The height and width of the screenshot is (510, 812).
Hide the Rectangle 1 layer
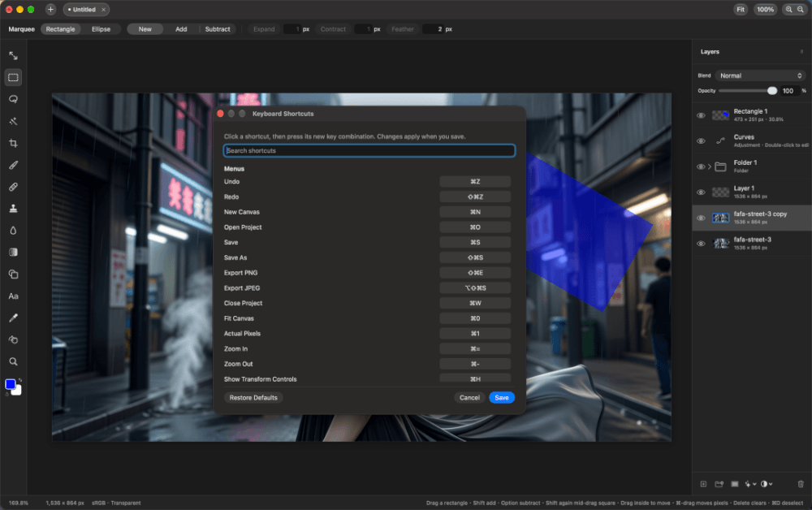tap(701, 115)
